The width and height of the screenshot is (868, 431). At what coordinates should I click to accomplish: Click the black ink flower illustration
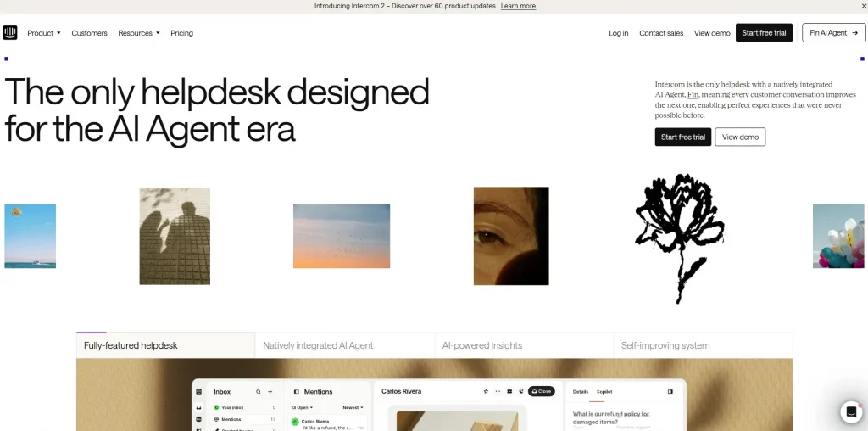tap(679, 238)
